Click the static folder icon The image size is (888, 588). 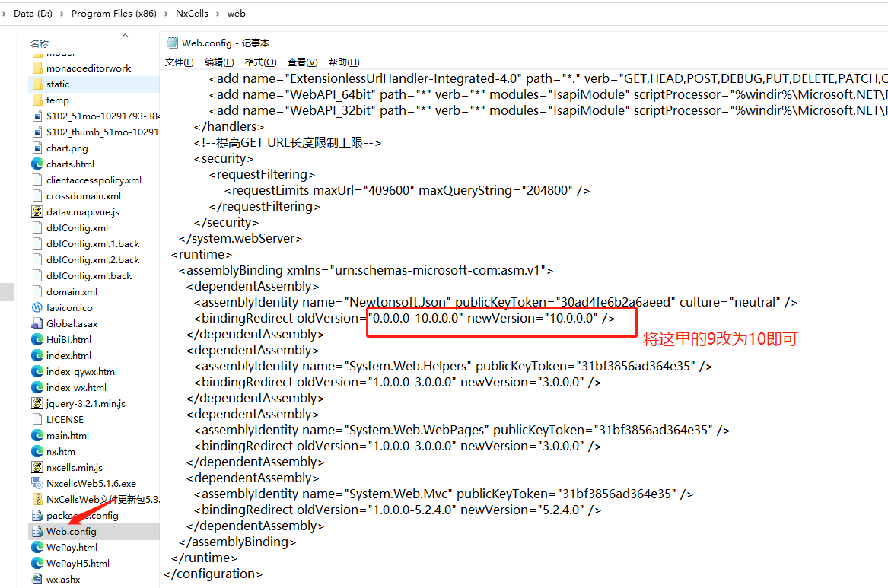pyautogui.click(x=37, y=84)
